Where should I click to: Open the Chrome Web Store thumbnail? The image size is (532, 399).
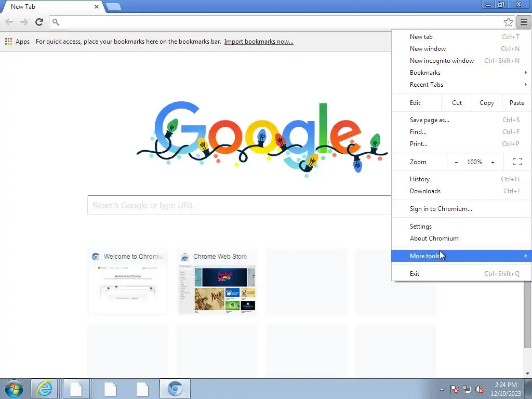(218, 282)
